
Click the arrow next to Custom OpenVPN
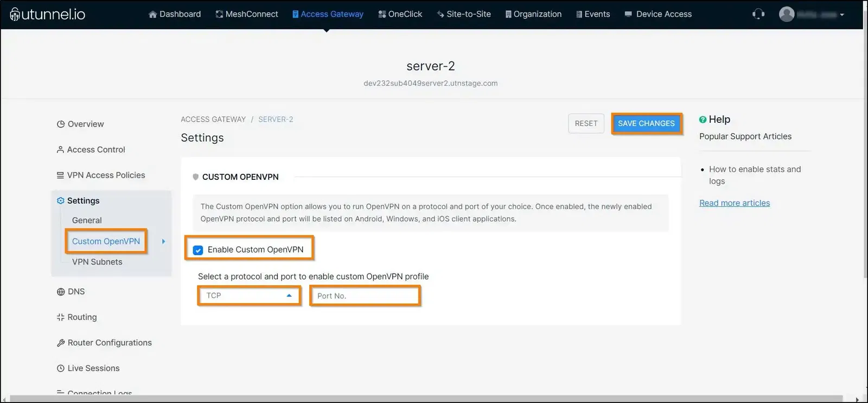pos(163,241)
